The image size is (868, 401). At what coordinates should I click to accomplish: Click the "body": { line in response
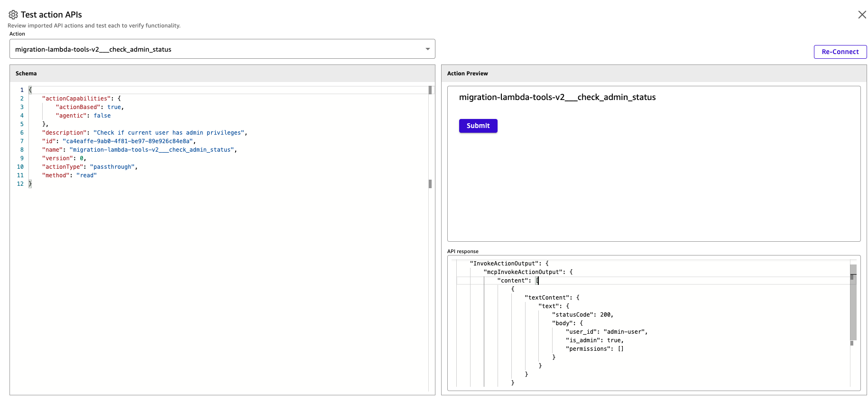click(567, 323)
